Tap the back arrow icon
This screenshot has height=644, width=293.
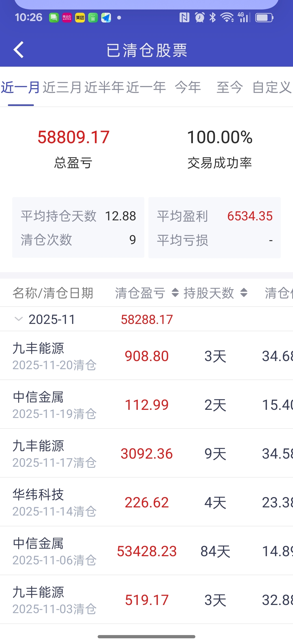tap(18, 50)
